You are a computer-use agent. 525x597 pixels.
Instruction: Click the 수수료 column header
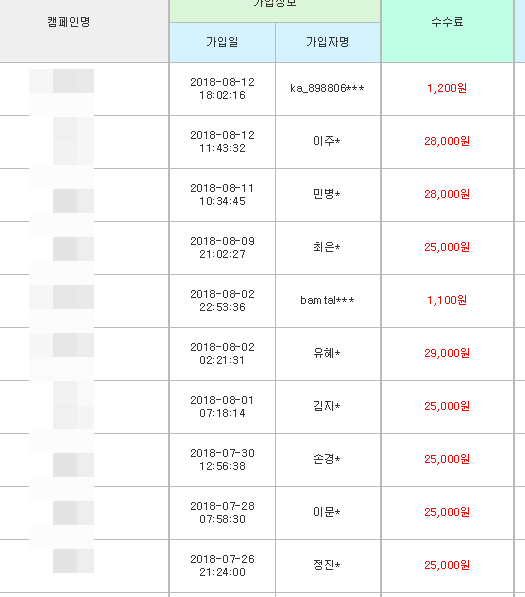pyautogui.click(x=447, y=22)
